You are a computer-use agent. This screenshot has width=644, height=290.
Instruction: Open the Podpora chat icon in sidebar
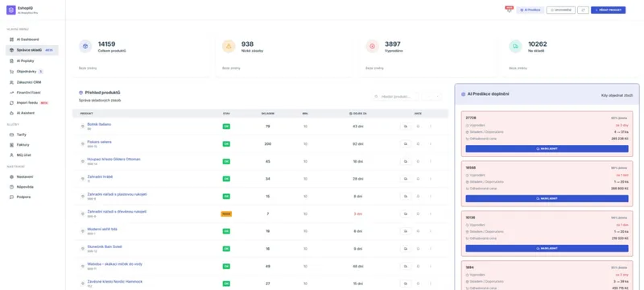[11, 197]
